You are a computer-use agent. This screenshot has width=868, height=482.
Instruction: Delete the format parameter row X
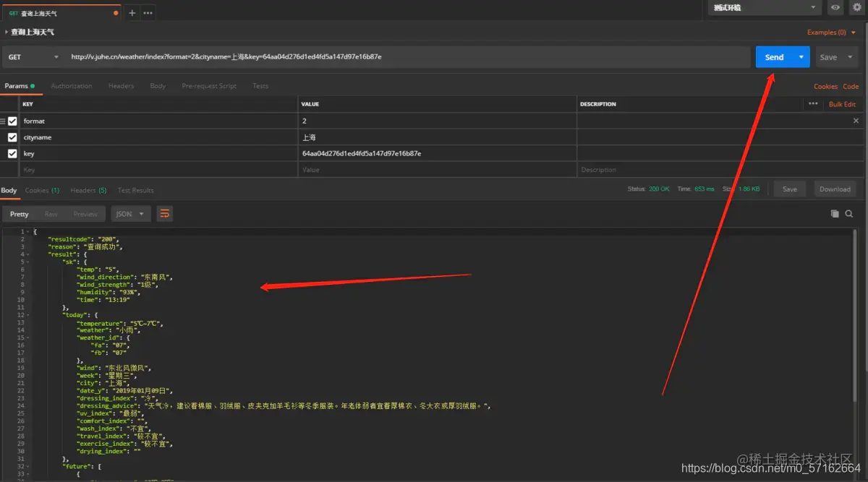coord(856,121)
